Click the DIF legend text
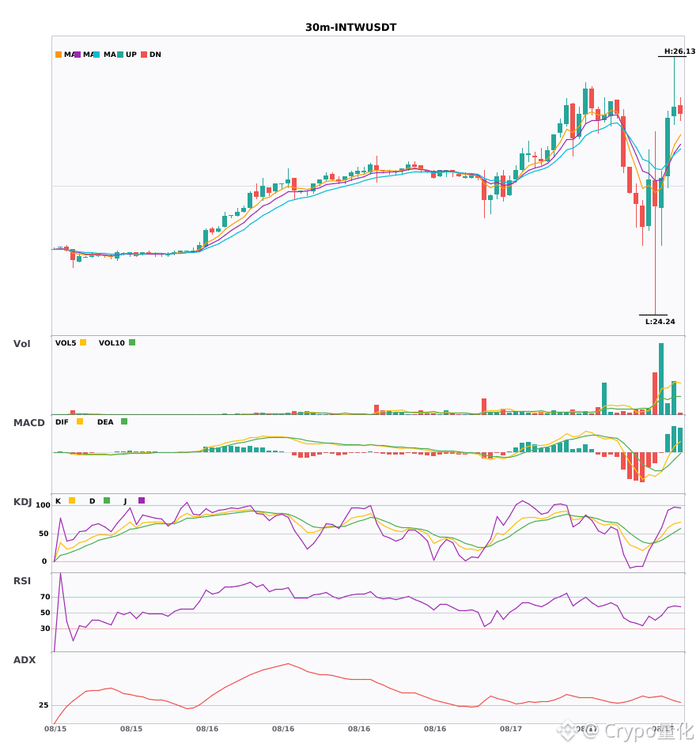Screen dimensions: 700x751 tap(62, 422)
